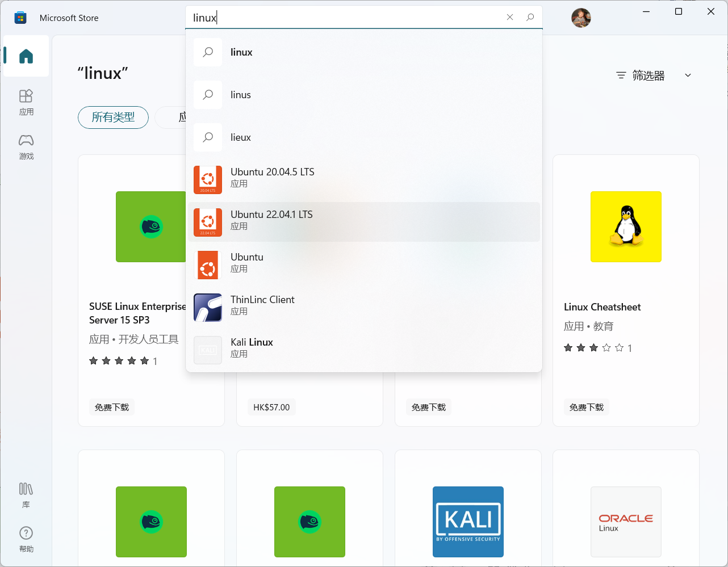The height and width of the screenshot is (567, 728).
Task: Click the magnifier icon beside 'linus'
Action: (x=208, y=95)
